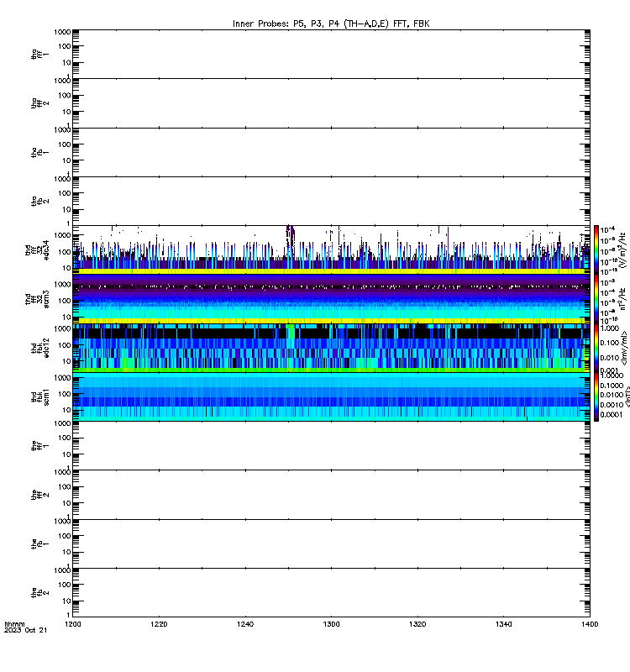Click inside the thd fbk scm1 spectrogram panel
This screenshot has width=630, height=672.
pyautogui.click(x=331, y=396)
